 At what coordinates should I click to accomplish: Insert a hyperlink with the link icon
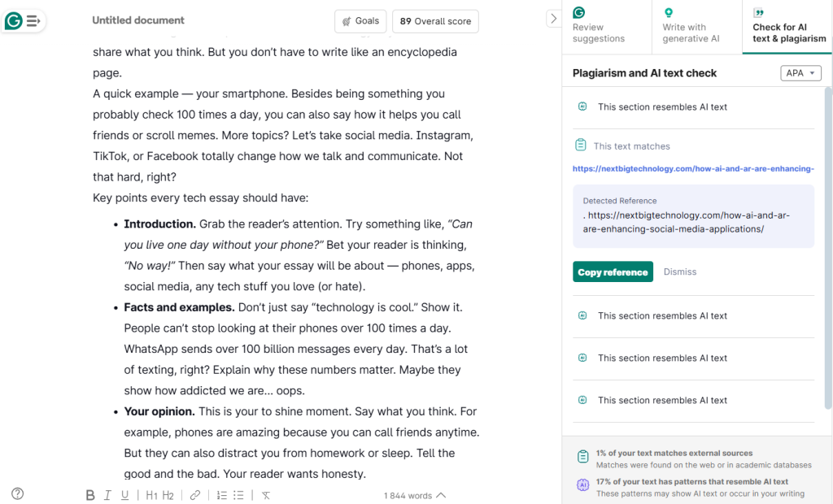click(x=194, y=494)
